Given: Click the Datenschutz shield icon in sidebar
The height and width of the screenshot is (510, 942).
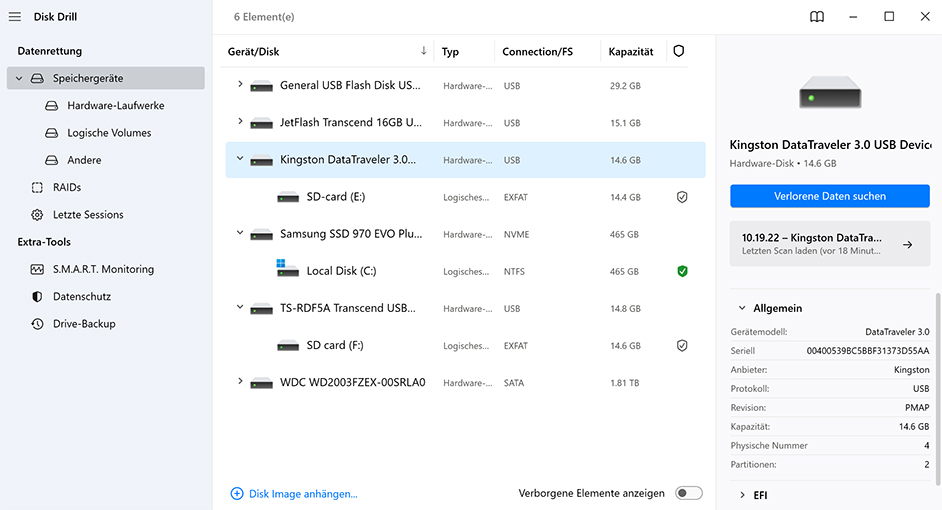Looking at the screenshot, I should [37, 296].
